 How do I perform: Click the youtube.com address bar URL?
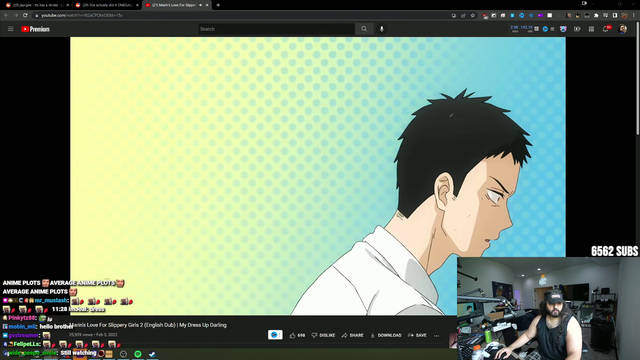point(82,15)
